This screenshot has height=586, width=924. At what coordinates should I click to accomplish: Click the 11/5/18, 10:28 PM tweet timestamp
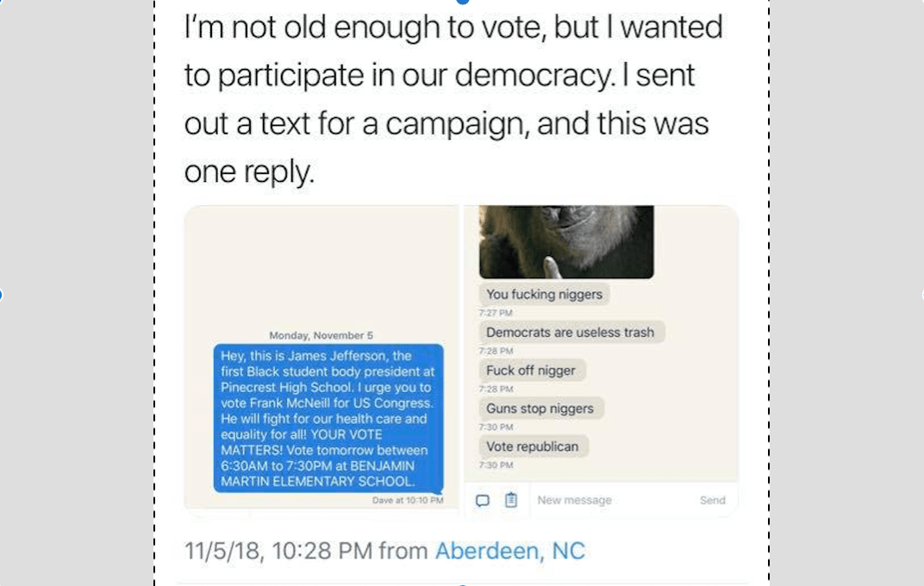[x=278, y=551]
